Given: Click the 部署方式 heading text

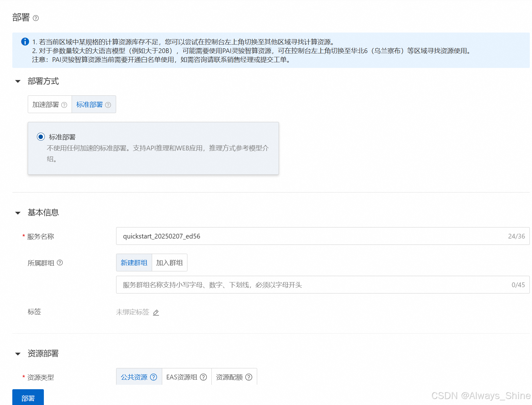Looking at the screenshot, I should pos(43,82).
